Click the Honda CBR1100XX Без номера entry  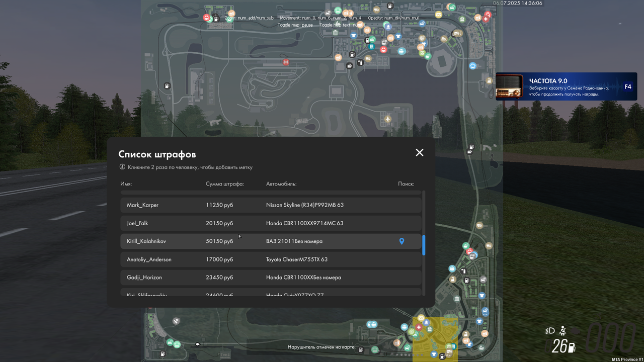click(303, 278)
